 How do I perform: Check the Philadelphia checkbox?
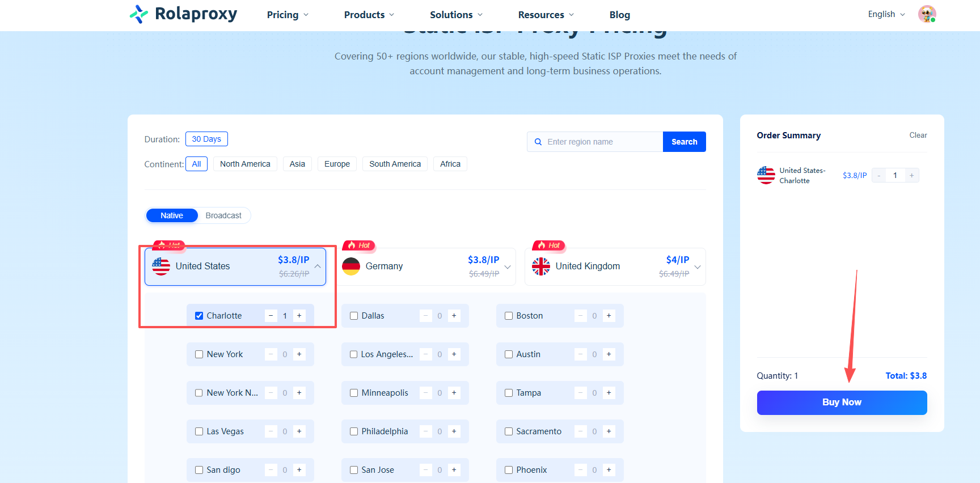coord(354,431)
